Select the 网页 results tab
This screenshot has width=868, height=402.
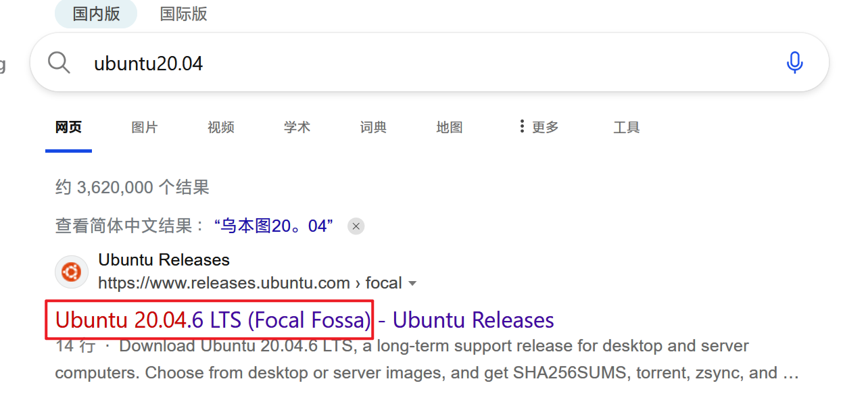(68, 127)
